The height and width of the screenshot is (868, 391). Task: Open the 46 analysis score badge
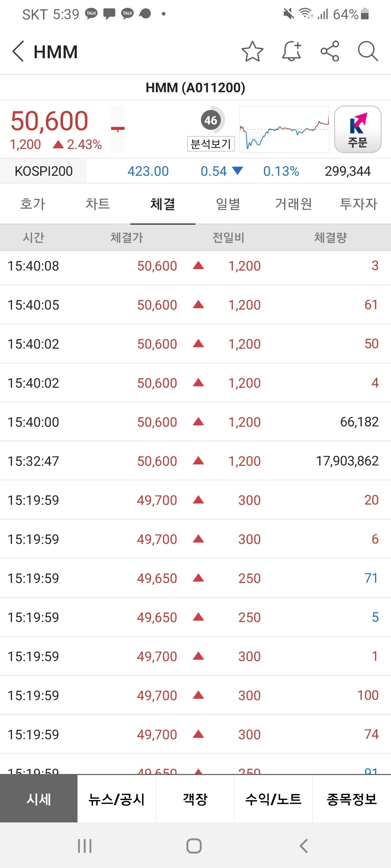pyautogui.click(x=211, y=120)
